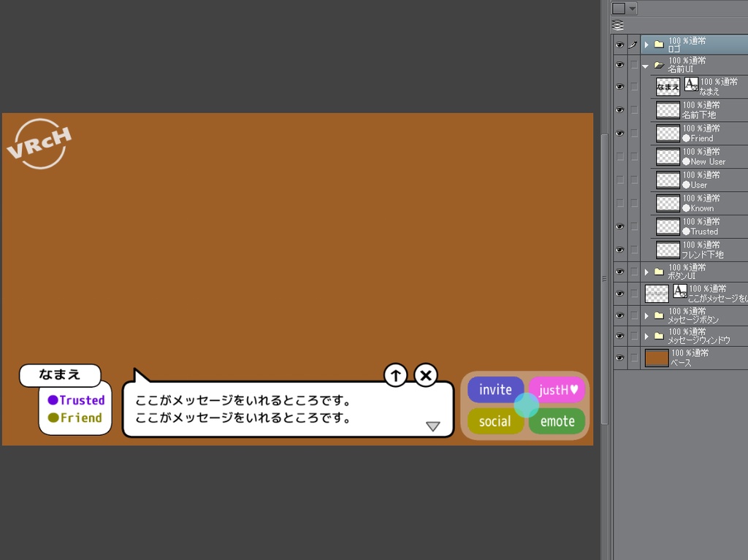748x560 pixels.
Task: Hide the ●Friend layer
Action: (619, 134)
